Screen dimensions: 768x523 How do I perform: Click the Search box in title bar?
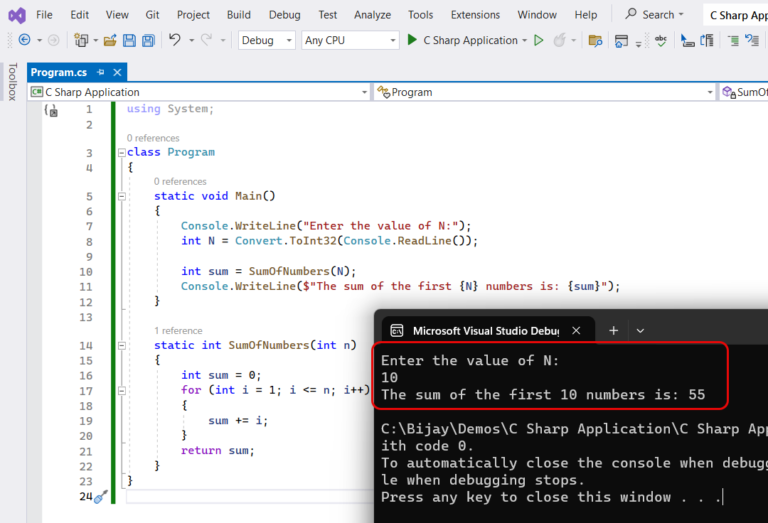click(655, 15)
